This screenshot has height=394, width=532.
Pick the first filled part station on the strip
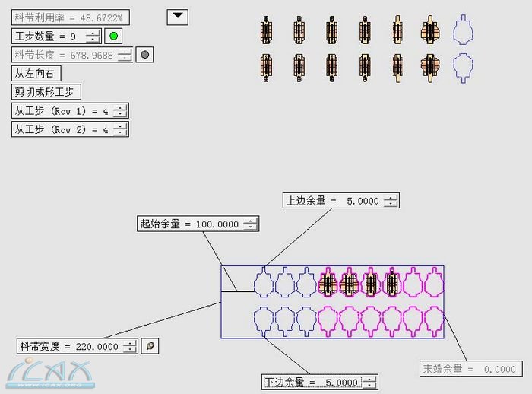(x=328, y=283)
